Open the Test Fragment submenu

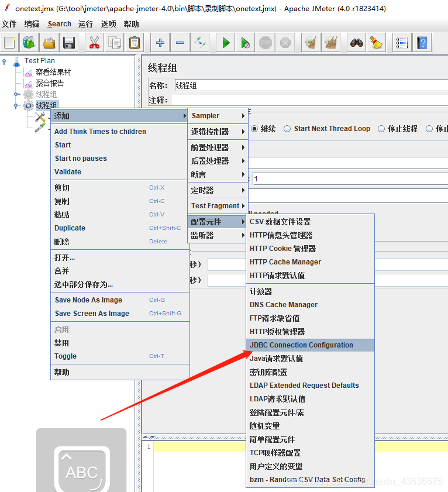(x=218, y=206)
